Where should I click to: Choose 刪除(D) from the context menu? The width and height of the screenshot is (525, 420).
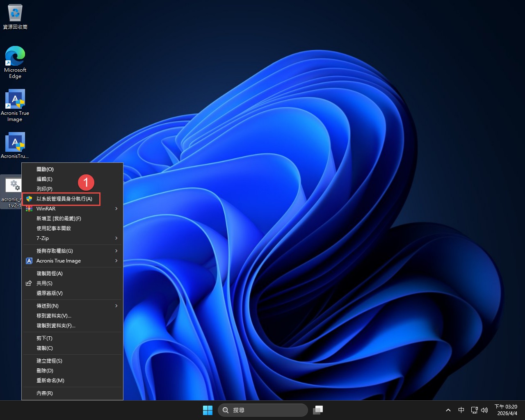tap(45, 371)
